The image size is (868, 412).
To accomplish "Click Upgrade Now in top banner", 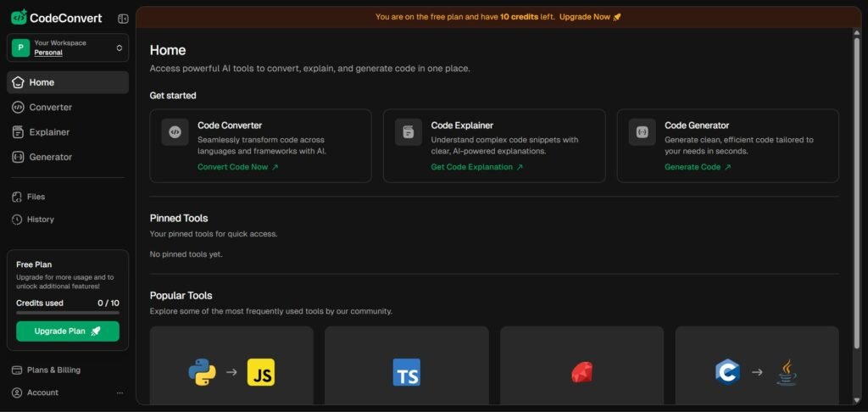I will coord(590,17).
